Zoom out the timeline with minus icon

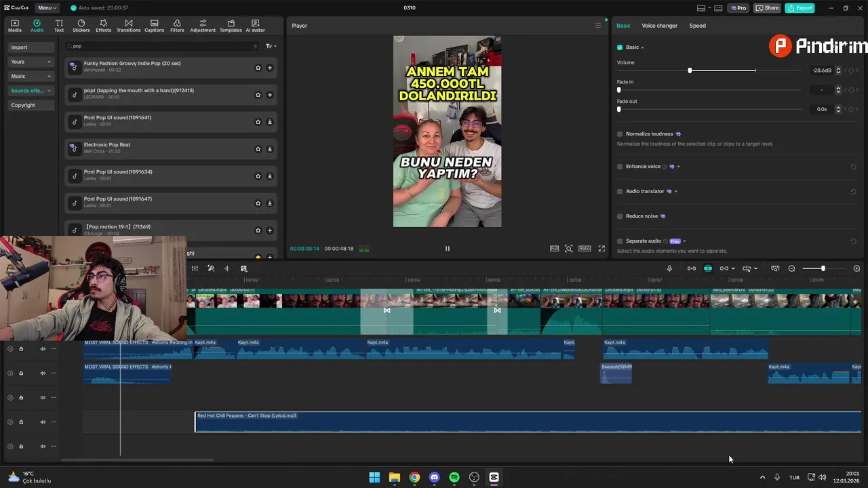point(791,268)
